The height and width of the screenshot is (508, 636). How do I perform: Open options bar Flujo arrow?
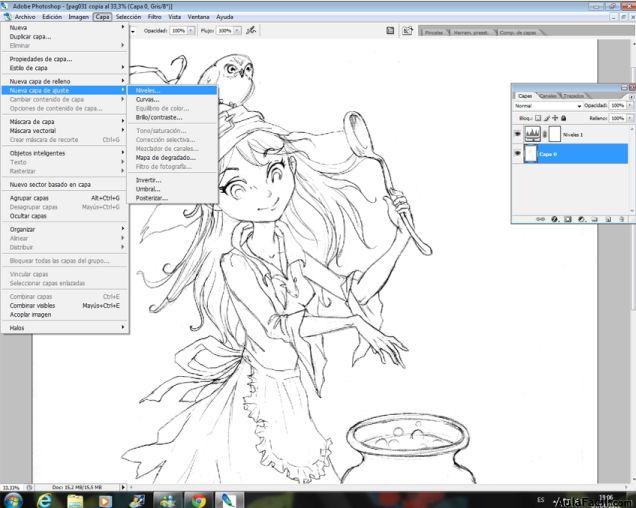(237, 30)
